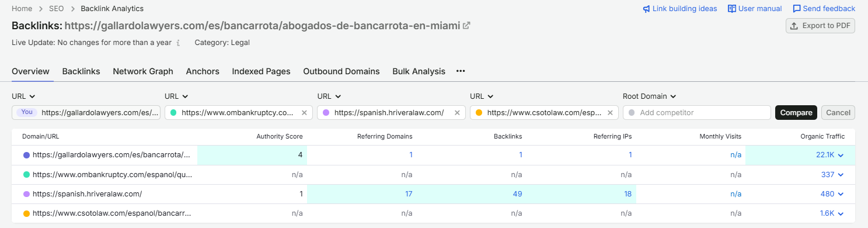
Task: Click the Monthly Visits column header
Action: (x=720, y=136)
